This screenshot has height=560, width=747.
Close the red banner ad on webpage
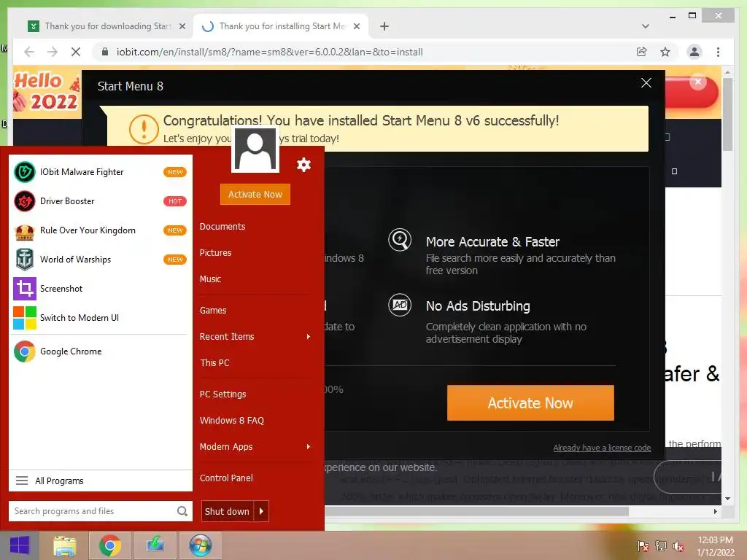click(x=698, y=82)
